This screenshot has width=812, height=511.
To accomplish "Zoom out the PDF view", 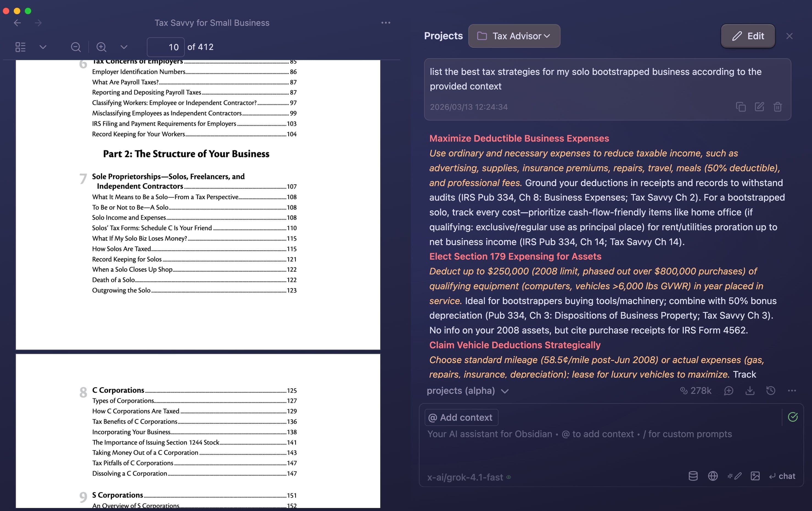I will point(76,47).
